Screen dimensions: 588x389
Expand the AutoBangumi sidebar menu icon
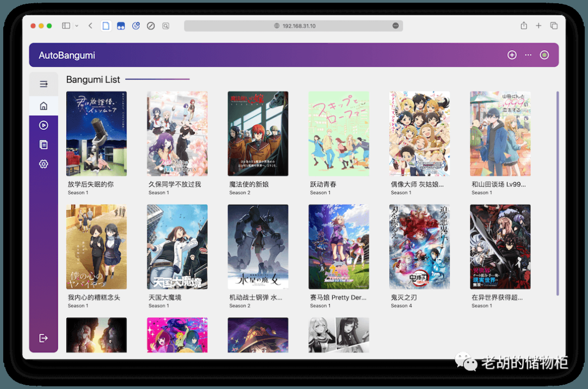(x=44, y=84)
